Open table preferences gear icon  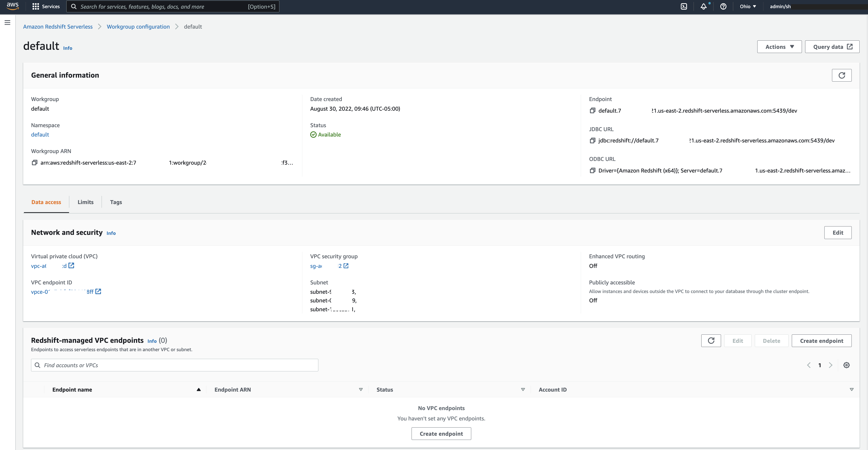846,365
